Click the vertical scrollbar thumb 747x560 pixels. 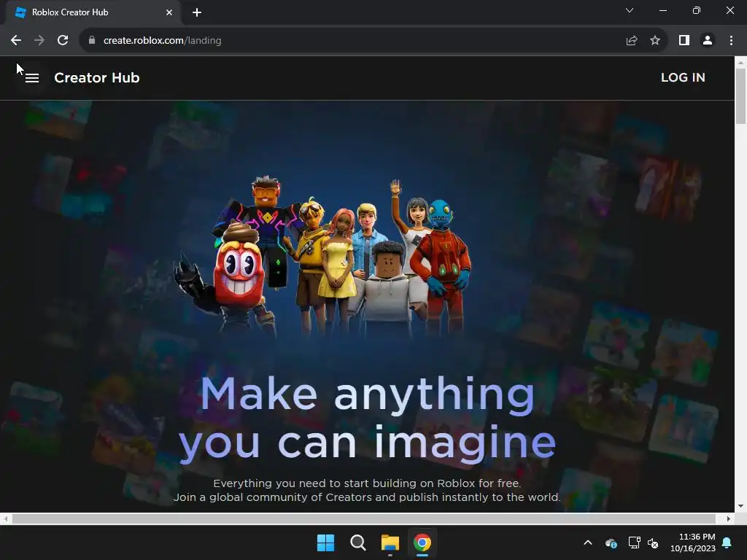tap(741, 96)
